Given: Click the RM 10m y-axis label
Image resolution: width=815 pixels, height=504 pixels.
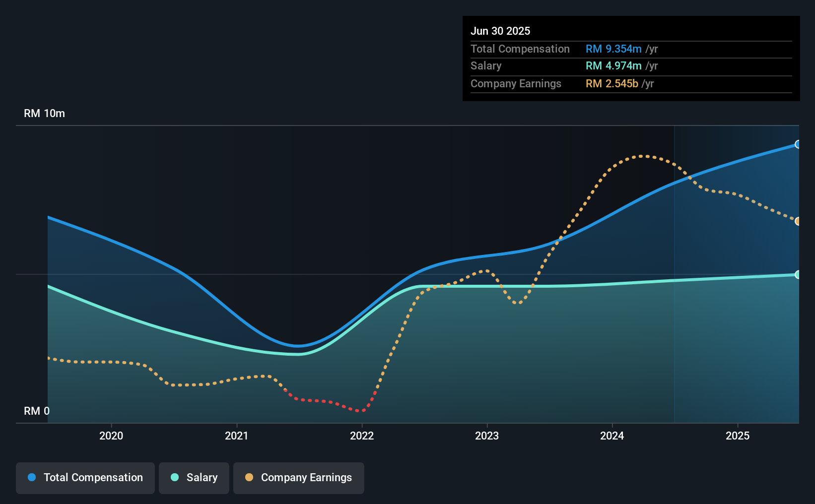Looking at the screenshot, I should click(45, 114).
